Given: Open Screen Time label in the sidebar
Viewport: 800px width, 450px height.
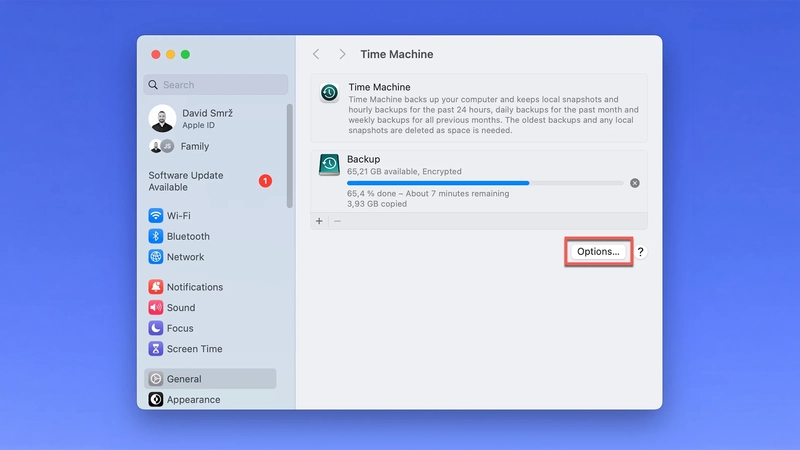Looking at the screenshot, I should tap(194, 349).
